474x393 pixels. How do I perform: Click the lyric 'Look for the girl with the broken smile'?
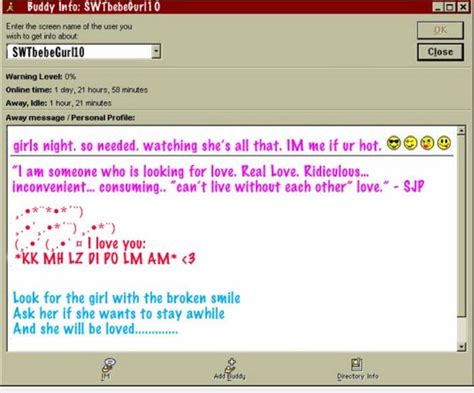coord(126,298)
